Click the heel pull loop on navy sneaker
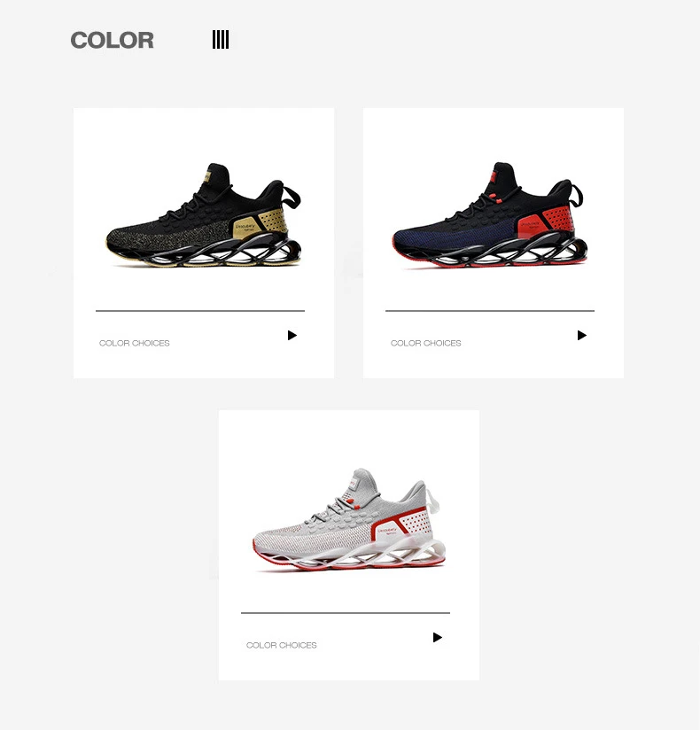The image size is (700, 730). 577,195
